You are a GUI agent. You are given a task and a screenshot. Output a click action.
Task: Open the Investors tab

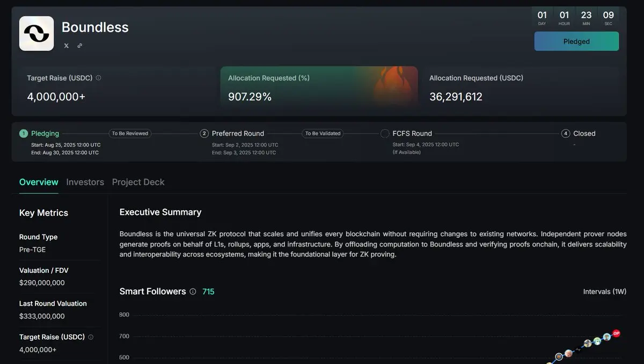85,182
